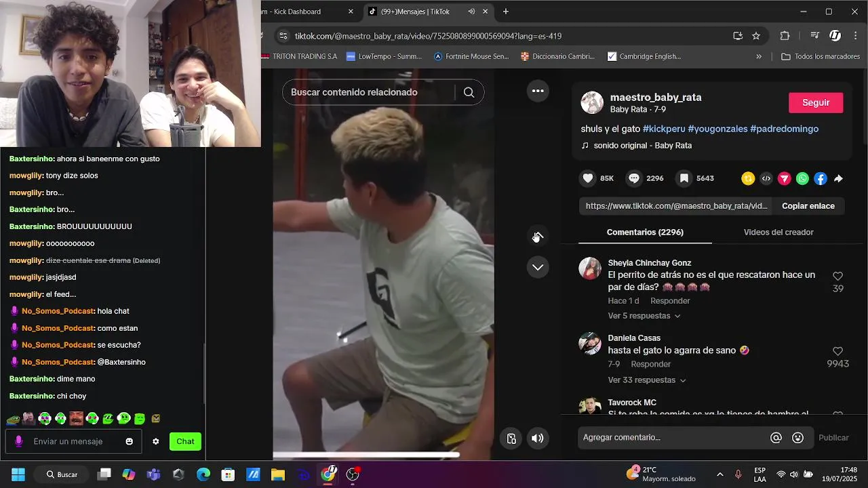Viewport: 868px width, 488px height.
Task: Send to friends with red paper-plane icon
Action: (x=785, y=179)
